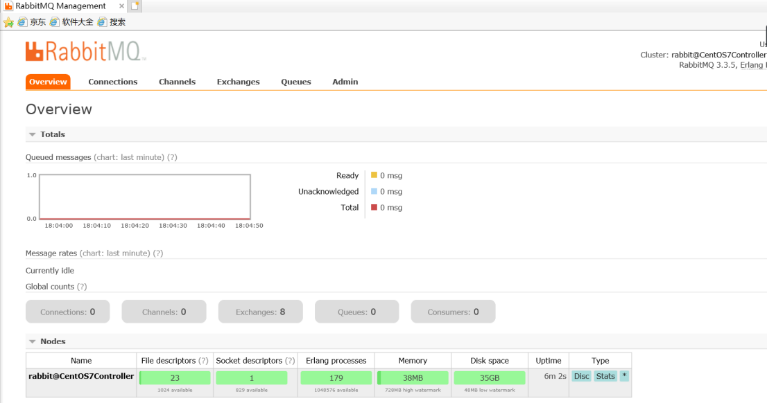The width and height of the screenshot is (767, 404).
Task: Click the blue Unacknowledged legend swatch
Action: pyautogui.click(x=374, y=191)
